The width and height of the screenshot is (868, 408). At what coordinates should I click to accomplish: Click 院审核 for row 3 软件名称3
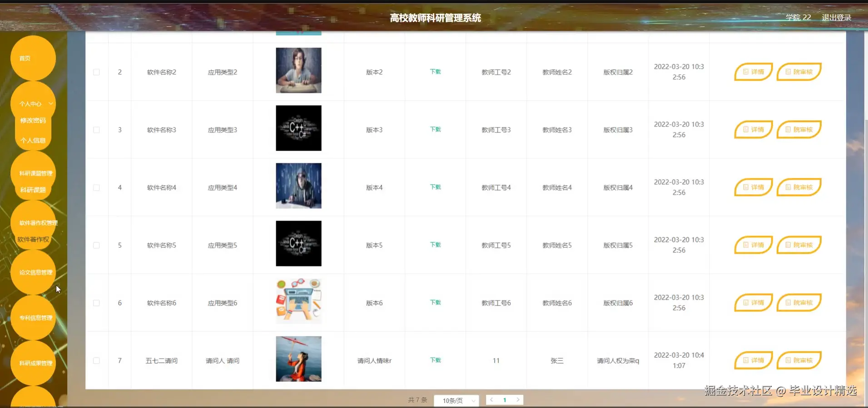tap(799, 129)
